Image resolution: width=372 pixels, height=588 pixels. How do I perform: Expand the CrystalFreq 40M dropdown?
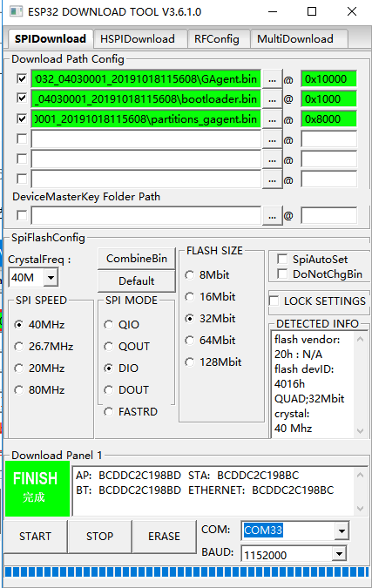coord(51,278)
